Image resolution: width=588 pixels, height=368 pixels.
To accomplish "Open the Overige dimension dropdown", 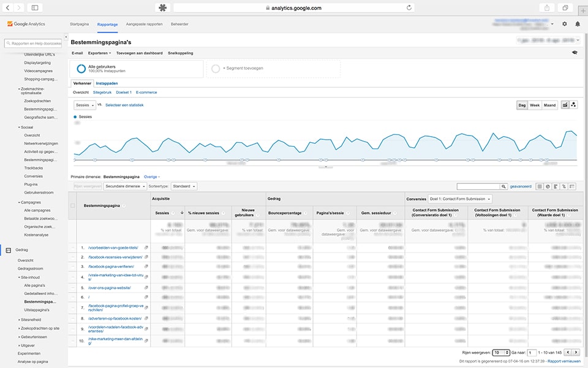I will coord(152,177).
